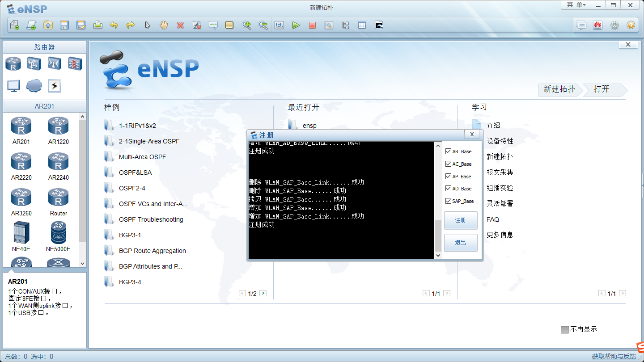Click the open all CLI terminal icon
The height and width of the screenshot is (362, 644).
[x=379, y=25]
